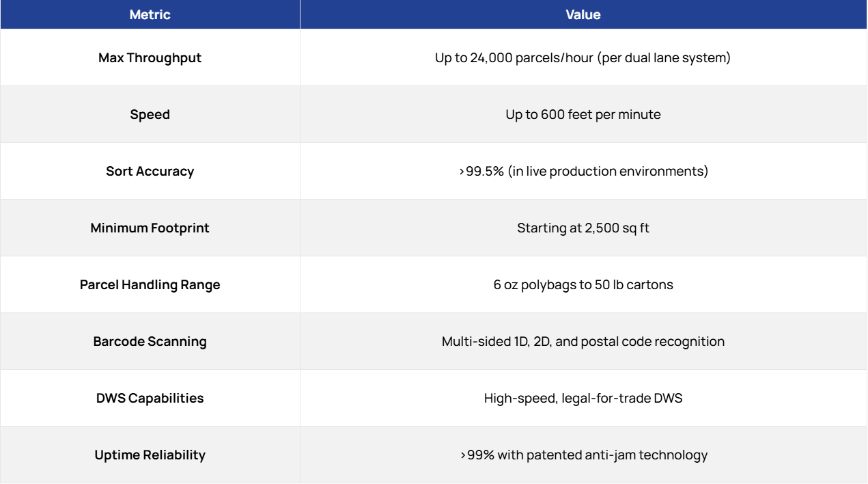The image size is (868, 484).
Task: Click the Uptime Reliability metric cell
Action: coord(150,455)
